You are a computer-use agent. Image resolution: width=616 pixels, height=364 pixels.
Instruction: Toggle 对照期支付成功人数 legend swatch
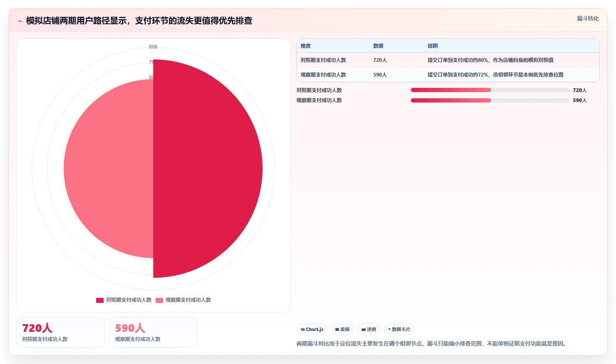click(100, 300)
